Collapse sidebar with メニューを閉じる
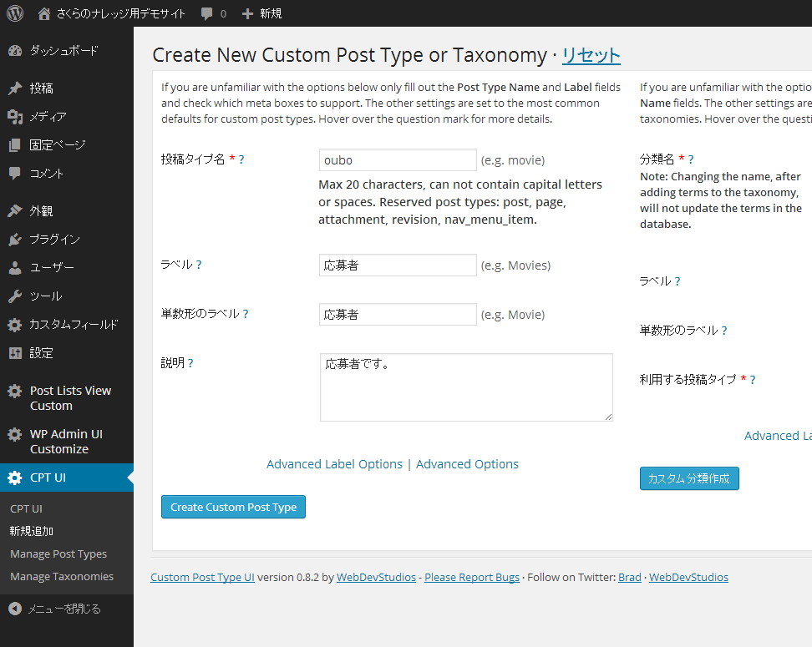The width and height of the screenshot is (812, 647). point(63,609)
